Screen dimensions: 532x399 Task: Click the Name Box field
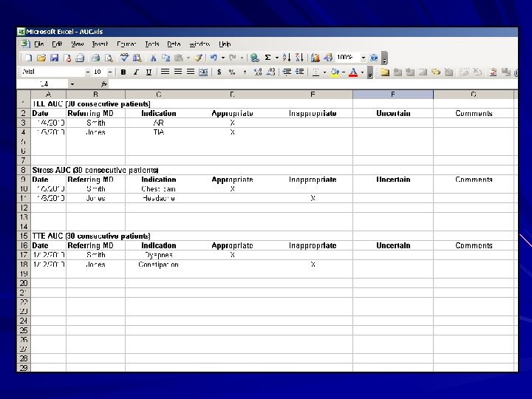coord(43,83)
